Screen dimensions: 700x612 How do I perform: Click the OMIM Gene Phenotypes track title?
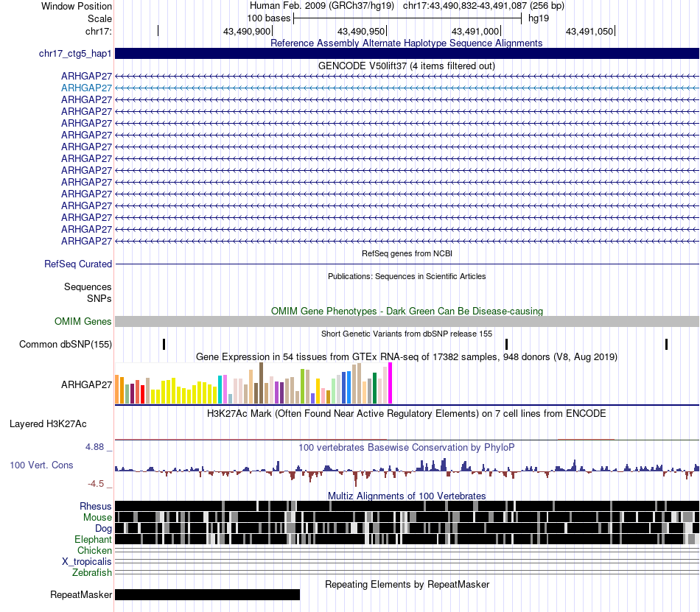407,312
